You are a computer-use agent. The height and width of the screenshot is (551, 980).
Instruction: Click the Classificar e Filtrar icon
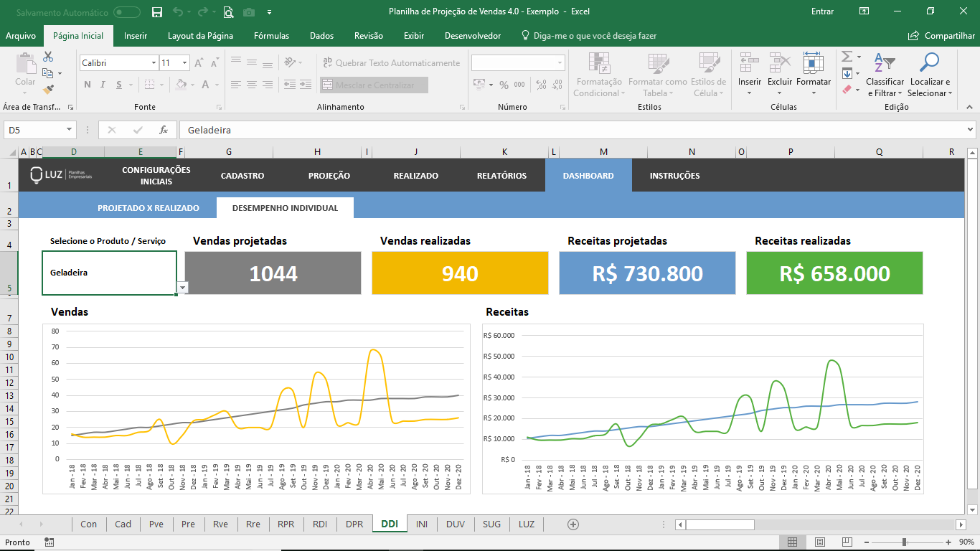point(885,63)
